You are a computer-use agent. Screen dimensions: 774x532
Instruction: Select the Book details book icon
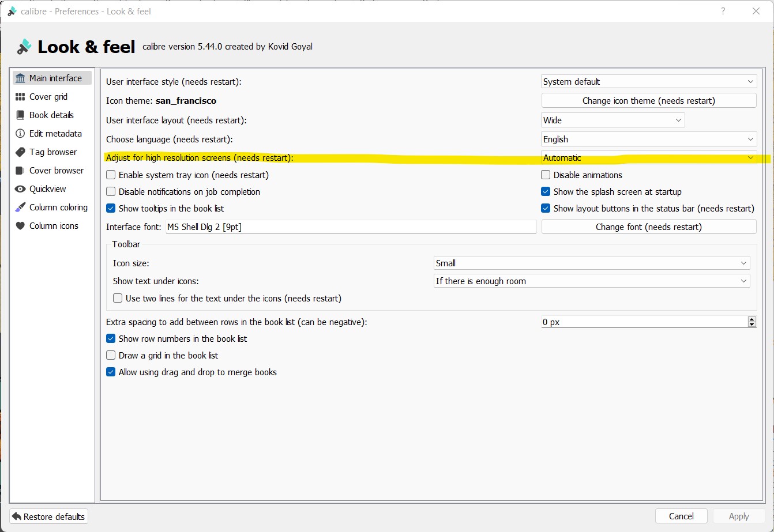point(21,115)
